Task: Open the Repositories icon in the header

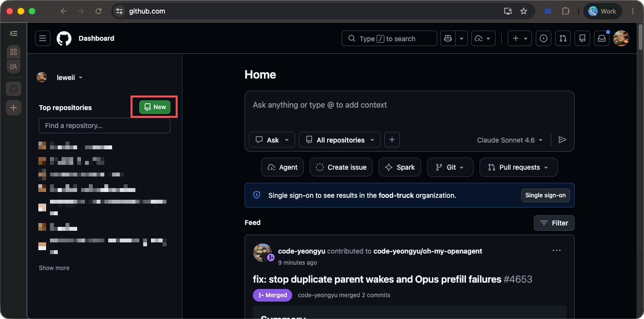Action: pos(582,38)
